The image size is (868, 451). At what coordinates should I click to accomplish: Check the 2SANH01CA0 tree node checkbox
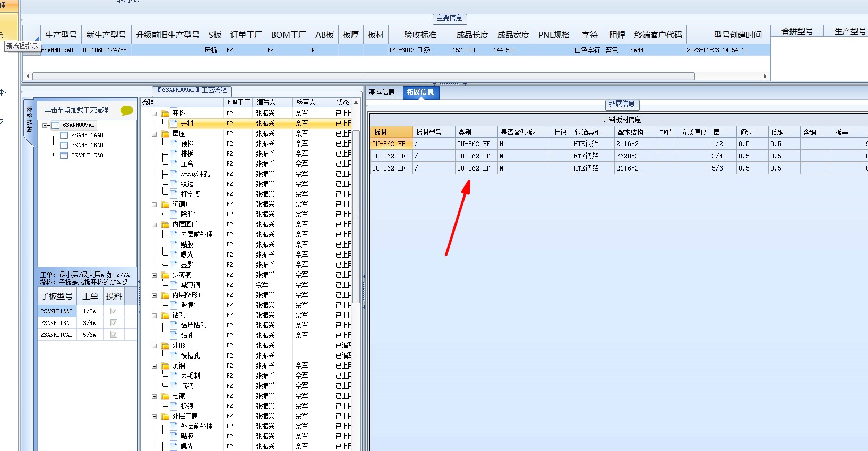coord(64,156)
